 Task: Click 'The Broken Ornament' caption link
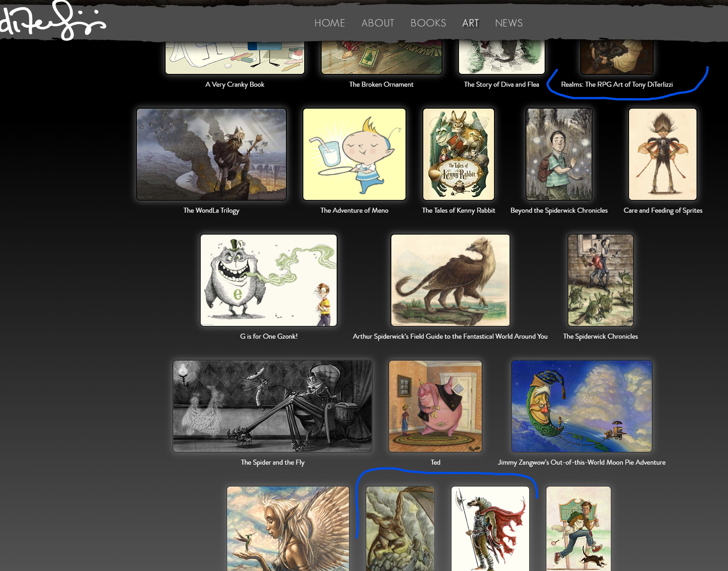tap(381, 84)
